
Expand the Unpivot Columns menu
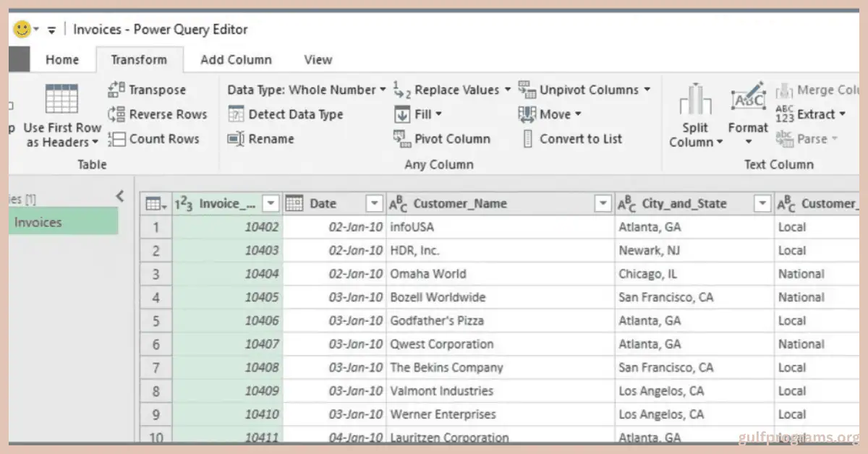[x=647, y=90]
